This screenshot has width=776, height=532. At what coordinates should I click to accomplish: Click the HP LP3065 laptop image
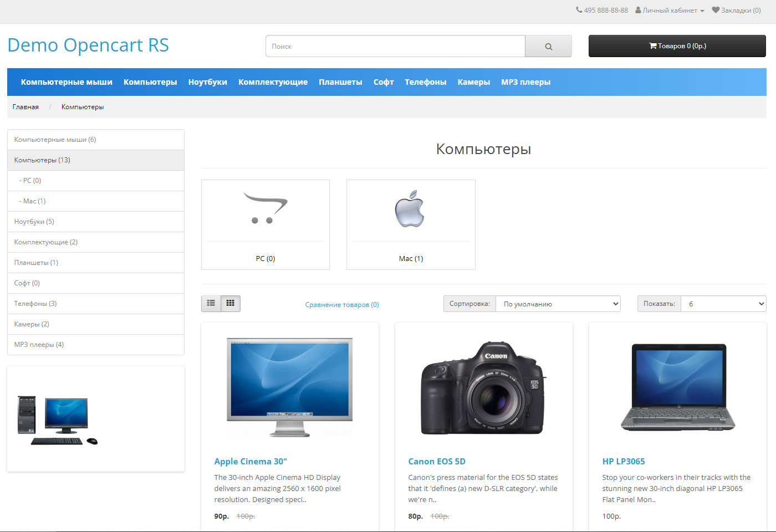coord(677,387)
